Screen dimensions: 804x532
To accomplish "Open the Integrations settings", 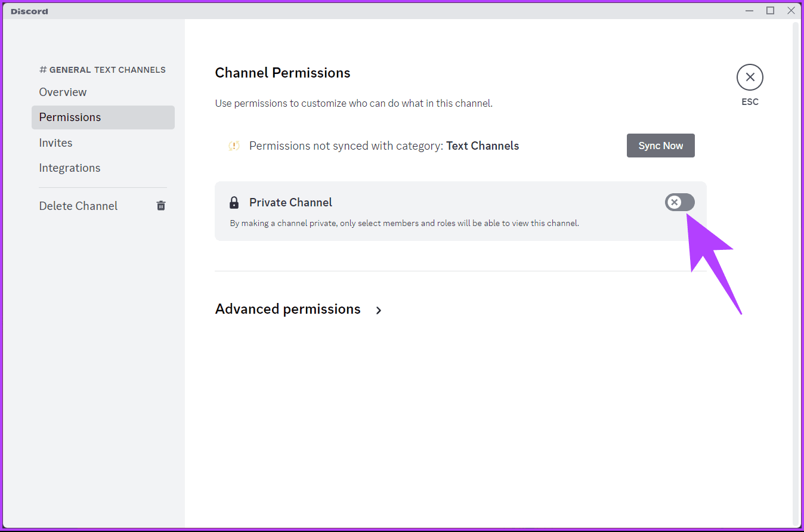I will click(x=69, y=168).
